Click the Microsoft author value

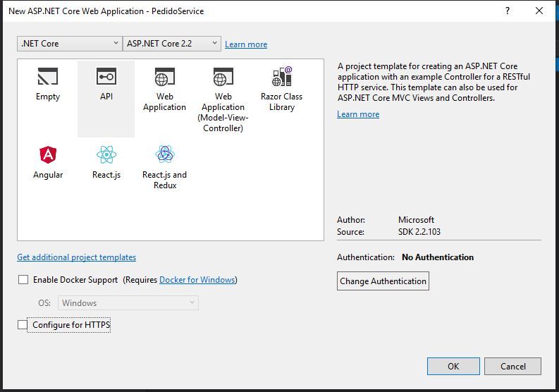click(416, 220)
